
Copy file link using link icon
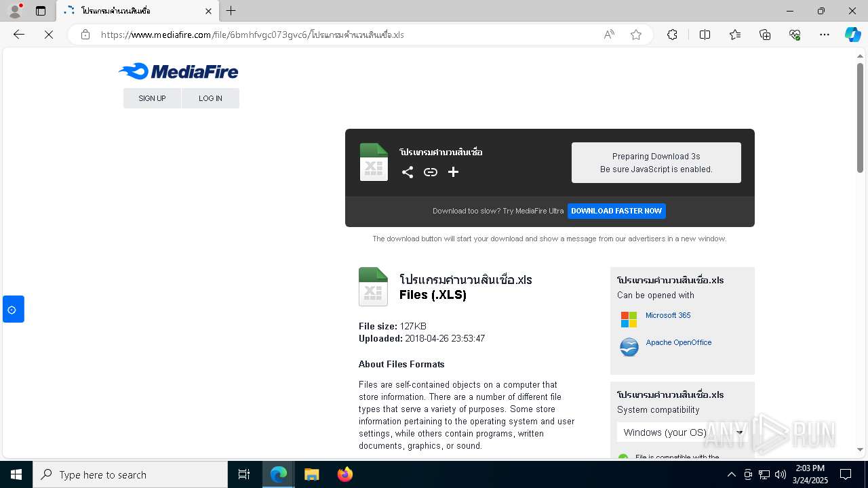431,172
